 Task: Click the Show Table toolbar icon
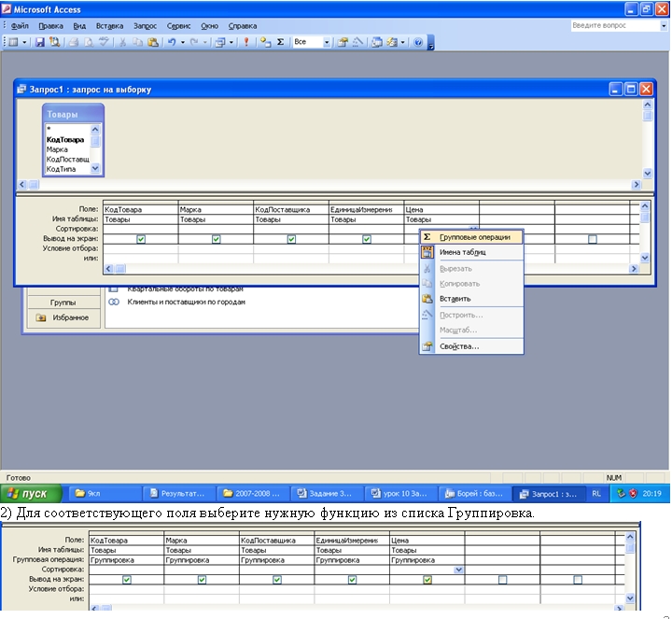click(x=265, y=43)
